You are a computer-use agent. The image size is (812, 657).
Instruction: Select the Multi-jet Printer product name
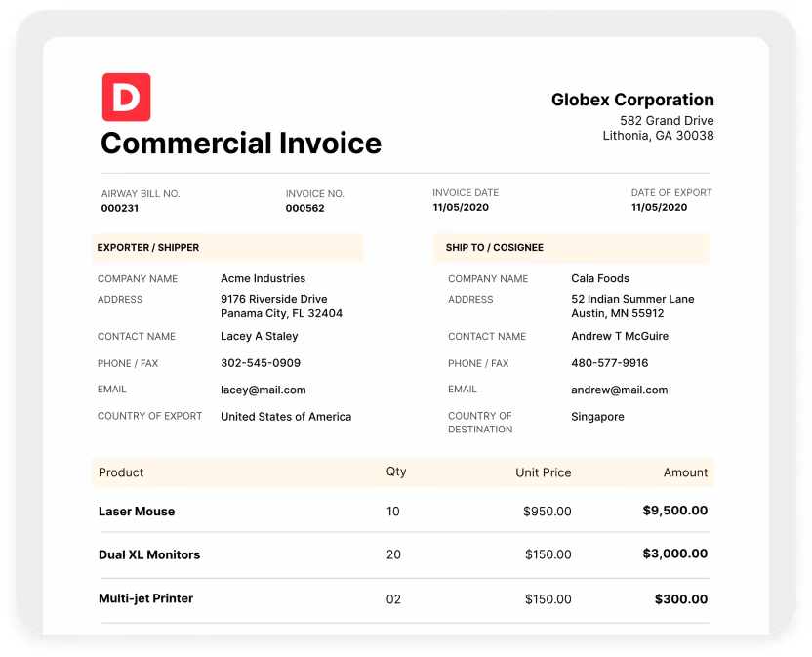145,598
